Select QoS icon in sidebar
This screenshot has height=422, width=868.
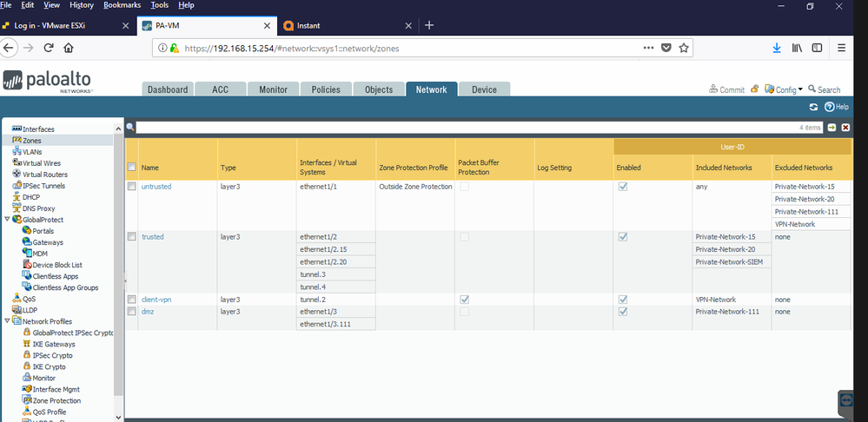17,299
